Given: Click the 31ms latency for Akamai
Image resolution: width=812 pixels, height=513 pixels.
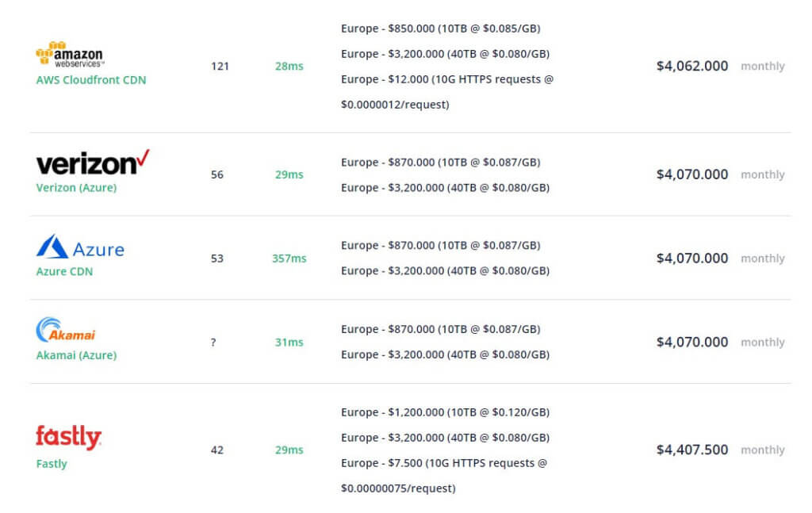Looking at the screenshot, I should [x=289, y=343].
